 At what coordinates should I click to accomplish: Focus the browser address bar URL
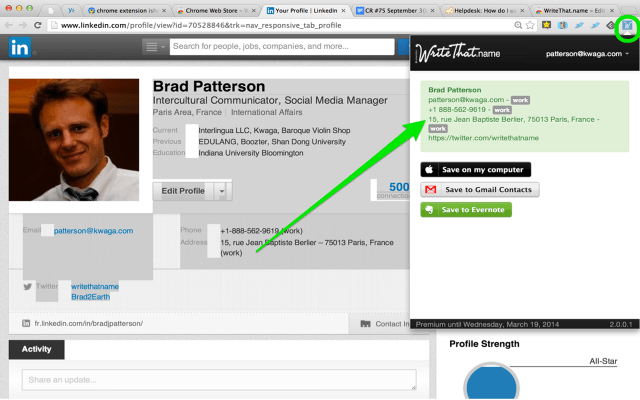[x=201, y=25]
